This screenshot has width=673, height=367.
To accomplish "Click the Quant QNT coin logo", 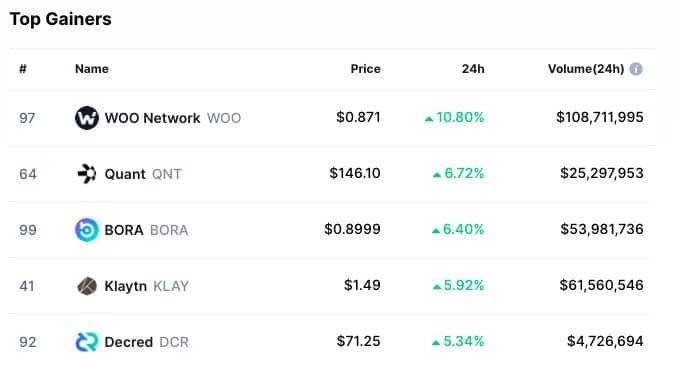I will pos(87,174).
